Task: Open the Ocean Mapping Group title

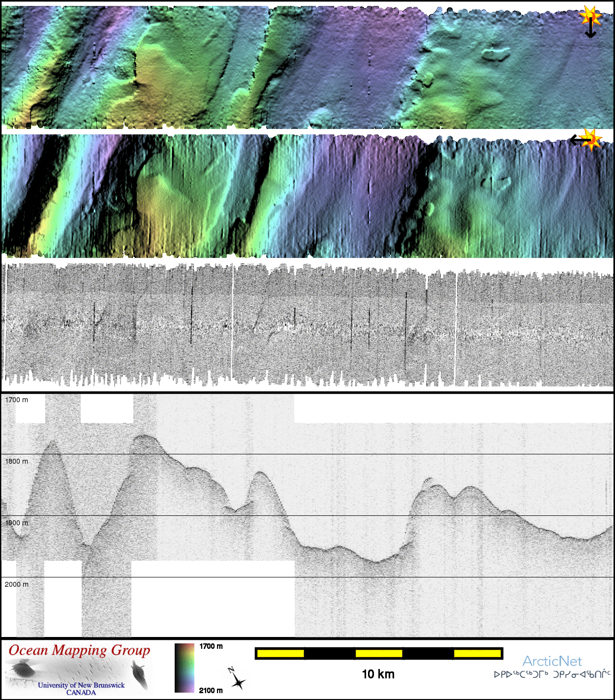Action: tap(79, 650)
